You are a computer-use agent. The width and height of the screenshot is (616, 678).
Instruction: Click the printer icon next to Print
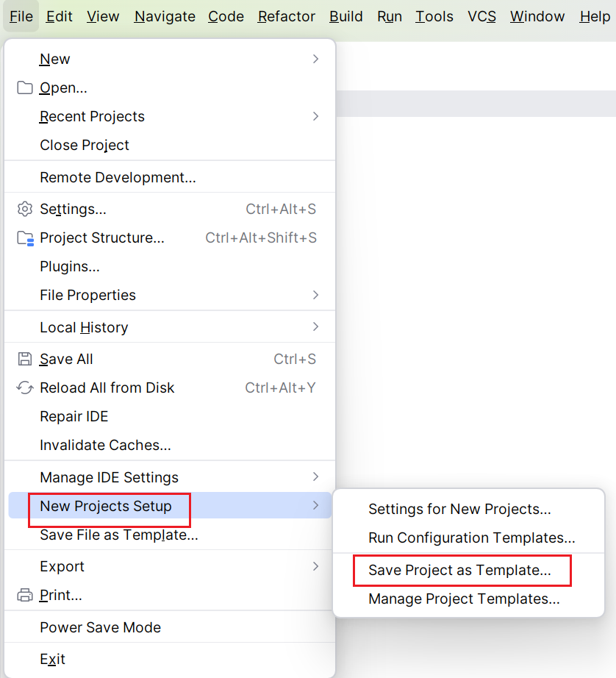pyautogui.click(x=25, y=596)
